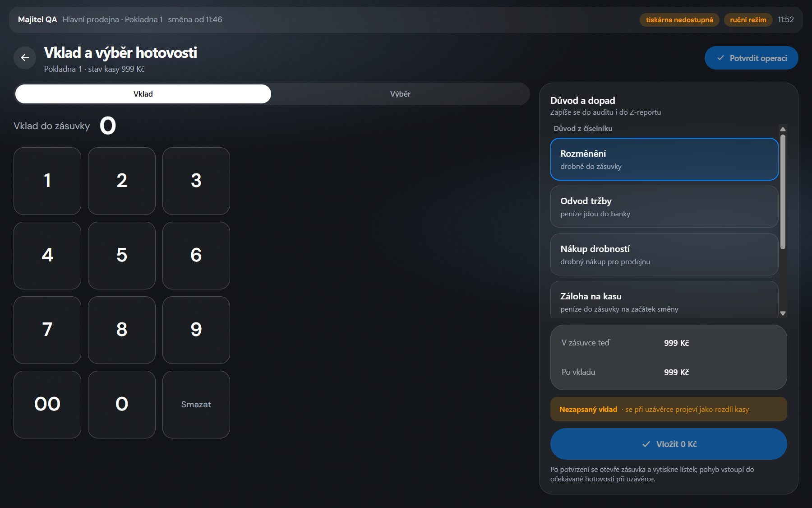Tap the single 0 keypad key

[x=122, y=405]
